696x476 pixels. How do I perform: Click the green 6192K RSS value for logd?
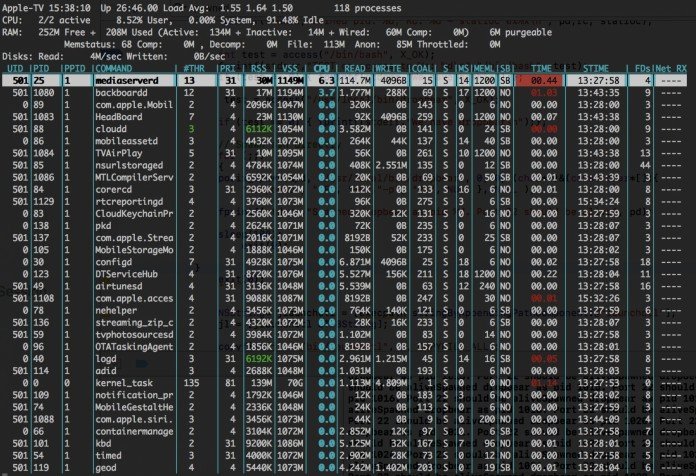tap(258, 359)
